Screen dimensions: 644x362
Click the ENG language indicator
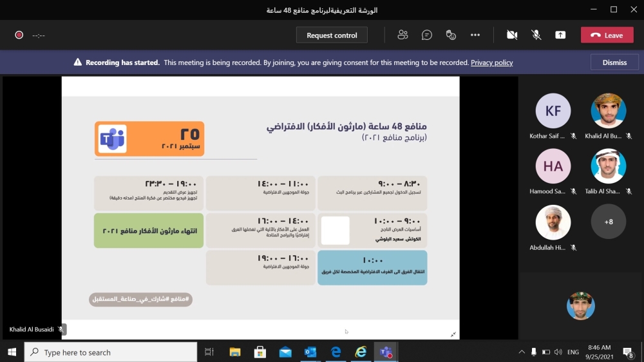[x=573, y=352]
